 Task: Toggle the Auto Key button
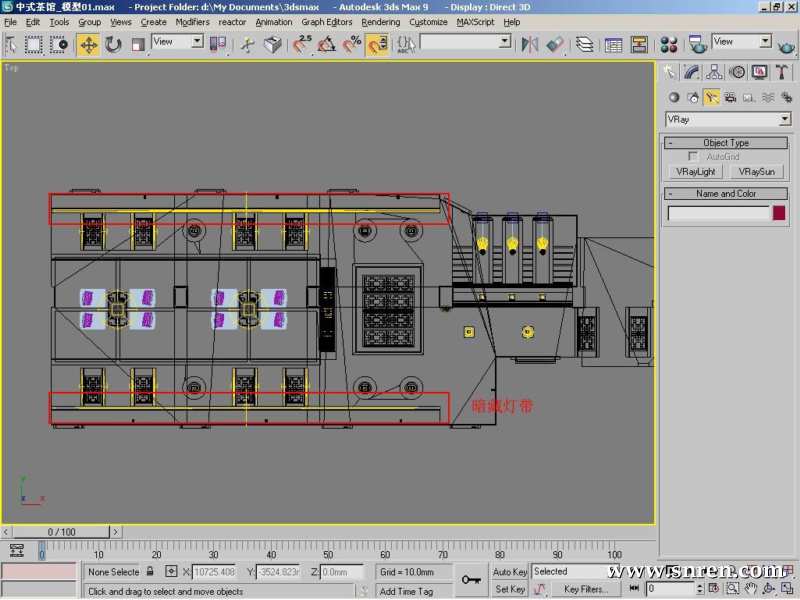coord(510,572)
